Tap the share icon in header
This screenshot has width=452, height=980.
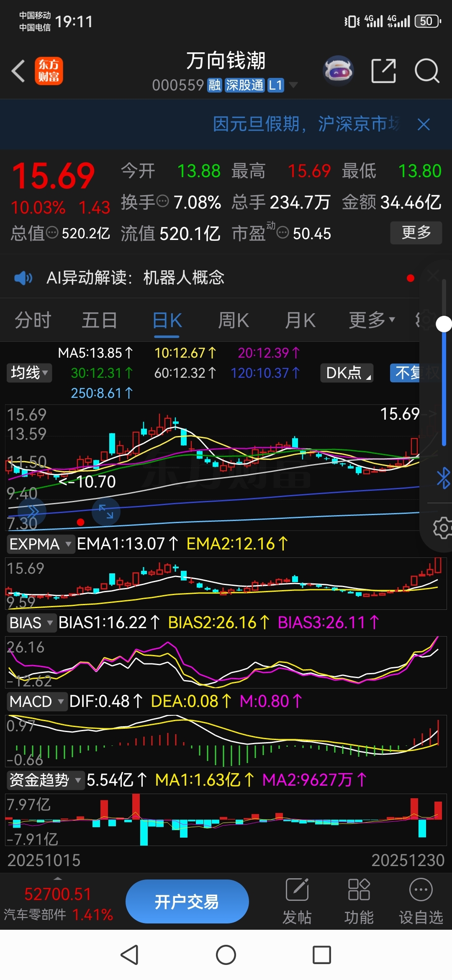click(x=383, y=71)
